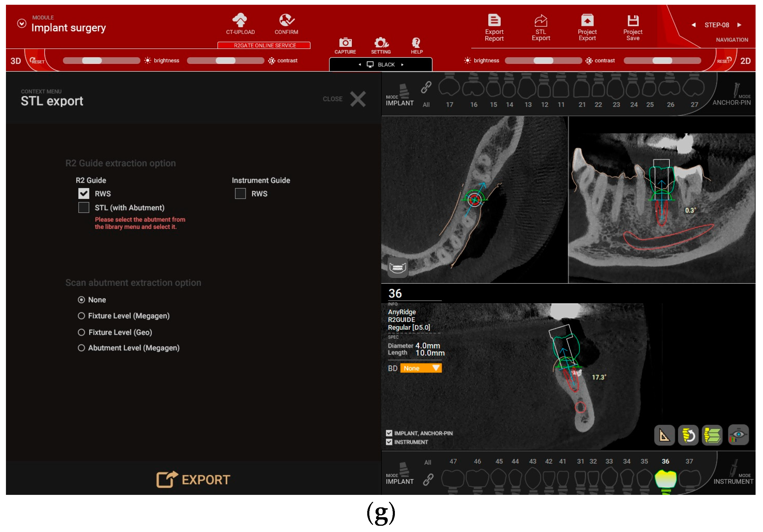
Task: Click the EXPORT button
Action: click(193, 479)
